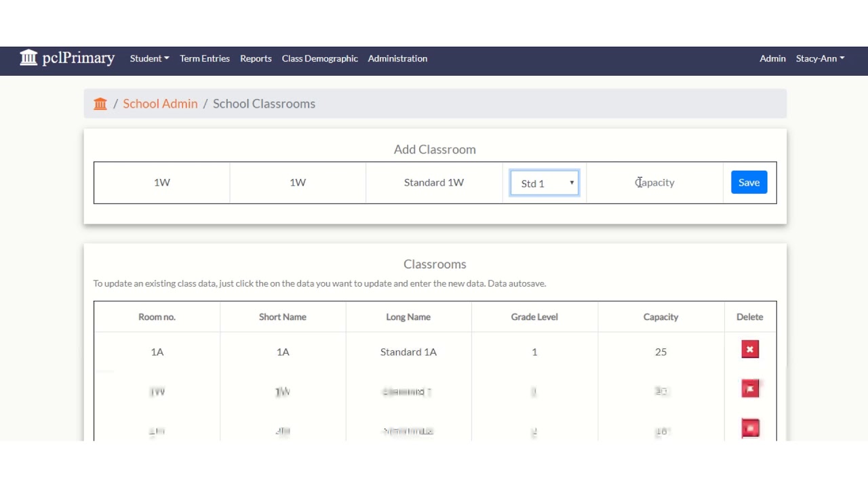
Task: Focus the Capacity input field
Action: pyautogui.click(x=654, y=182)
